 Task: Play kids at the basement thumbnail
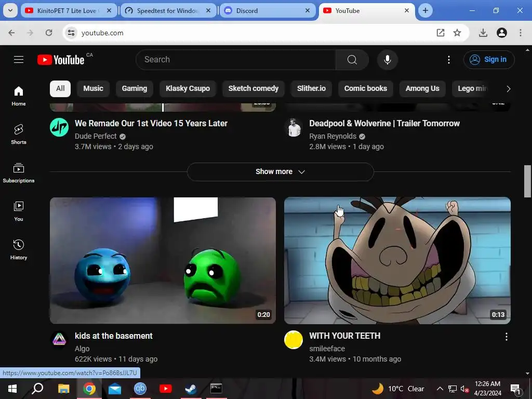point(163,261)
